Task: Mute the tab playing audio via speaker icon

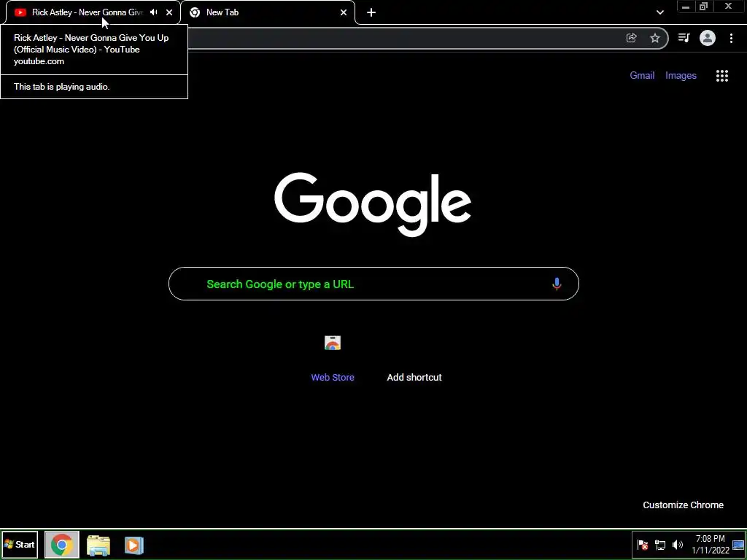Action: (x=153, y=12)
